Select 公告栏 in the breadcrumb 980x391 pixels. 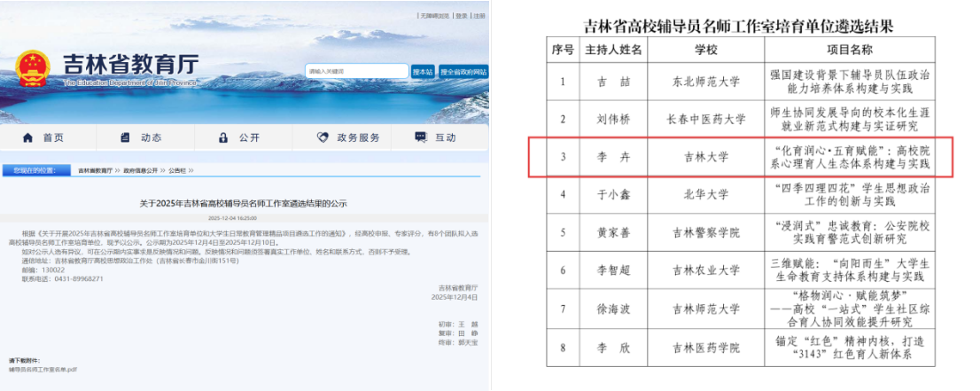177,170
